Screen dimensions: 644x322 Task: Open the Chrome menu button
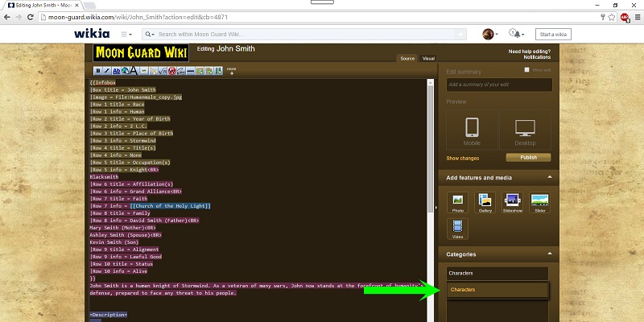click(638, 17)
